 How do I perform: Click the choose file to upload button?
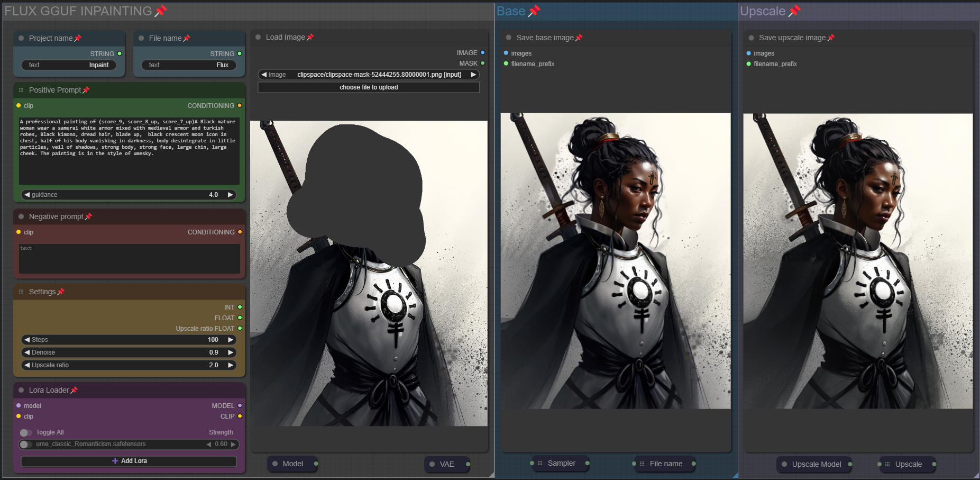369,87
